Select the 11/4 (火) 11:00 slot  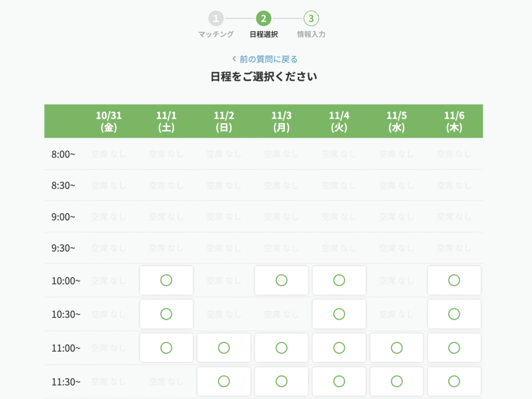click(339, 348)
